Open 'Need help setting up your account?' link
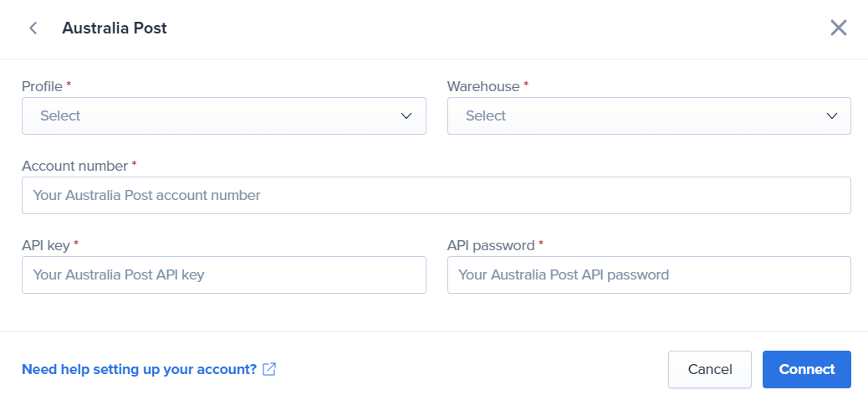 (139, 369)
